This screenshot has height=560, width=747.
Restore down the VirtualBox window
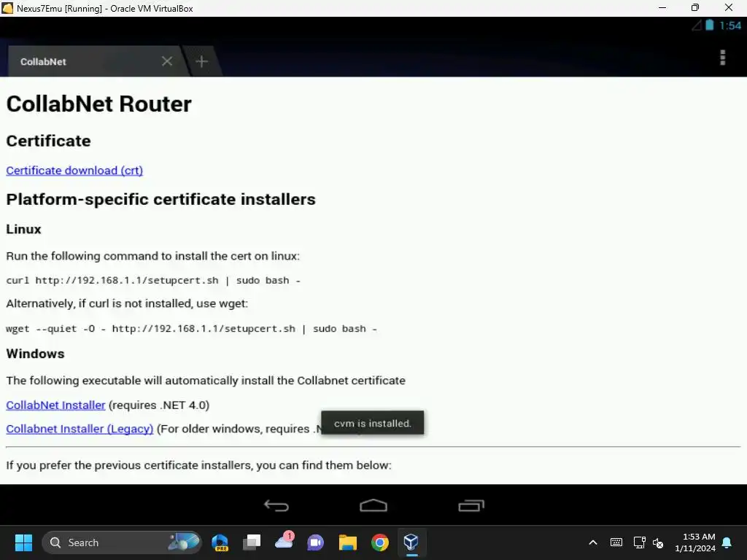point(695,8)
